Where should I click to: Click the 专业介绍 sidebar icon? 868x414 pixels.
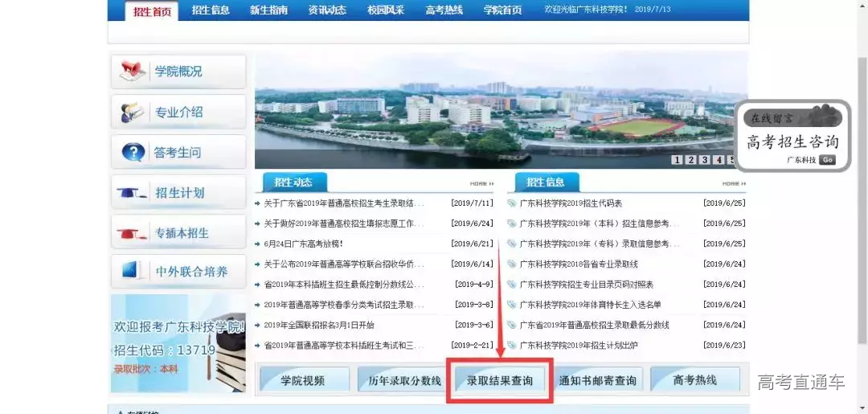point(133,112)
